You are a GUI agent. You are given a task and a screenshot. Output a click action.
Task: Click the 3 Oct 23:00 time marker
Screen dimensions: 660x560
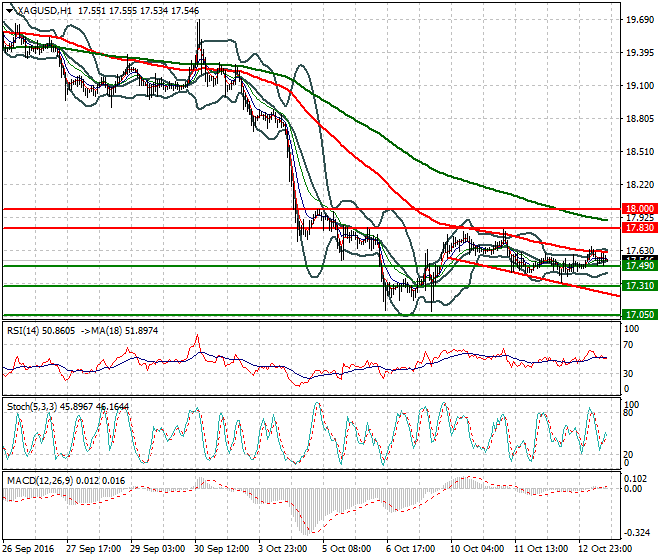(x=283, y=549)
